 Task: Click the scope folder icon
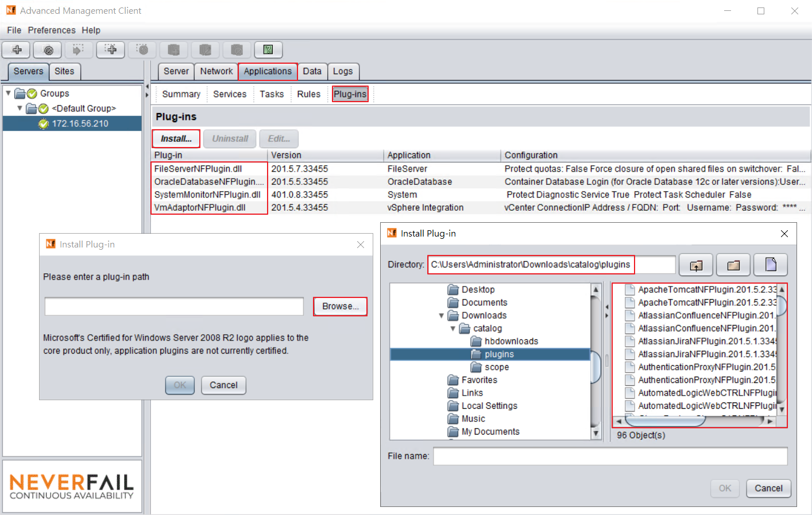(476, 367)
